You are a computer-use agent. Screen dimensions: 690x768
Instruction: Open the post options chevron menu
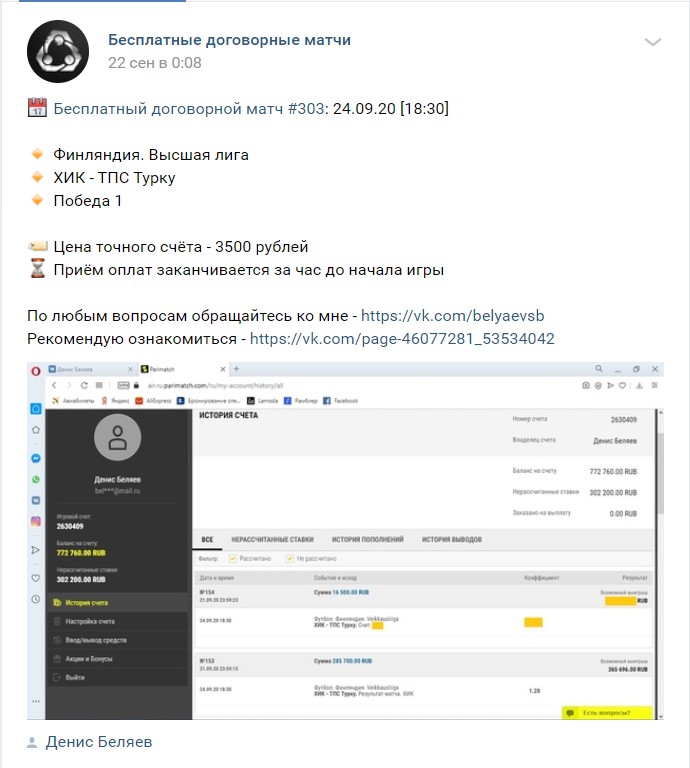point(653,42)
